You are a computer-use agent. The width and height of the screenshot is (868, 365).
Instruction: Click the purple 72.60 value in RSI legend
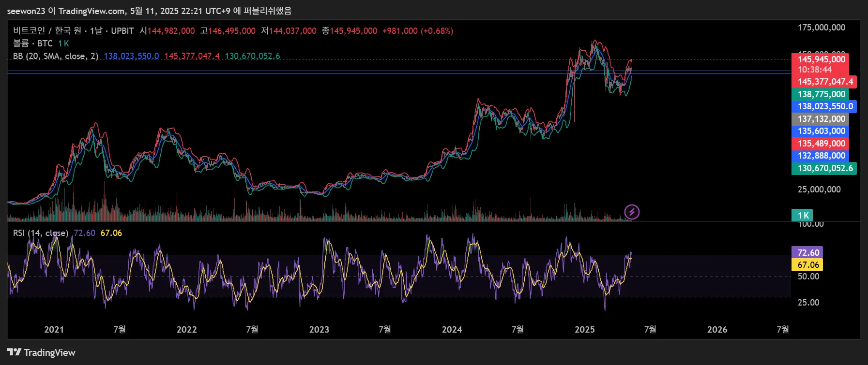coord(84,233)
